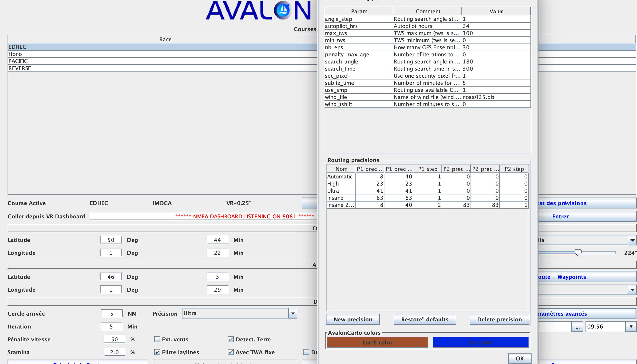This screenshot has width=637, height=364.
Task: Toggle the Filtre laylines checkbox
Action: tap(157, 352)
